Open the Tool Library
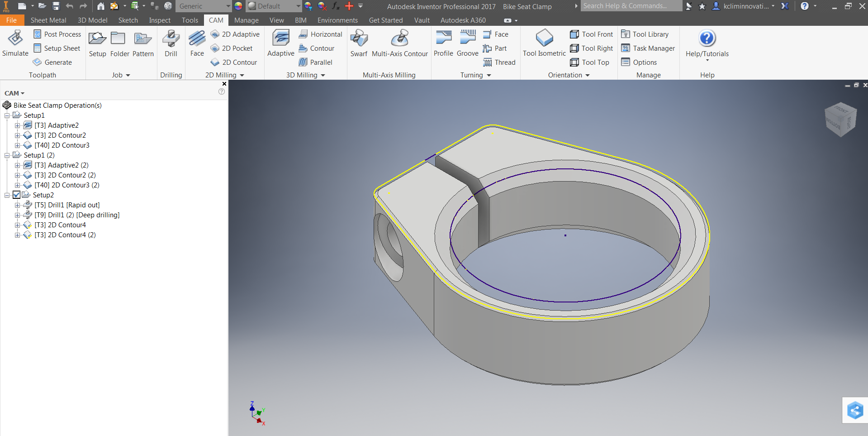 [645, 34]
